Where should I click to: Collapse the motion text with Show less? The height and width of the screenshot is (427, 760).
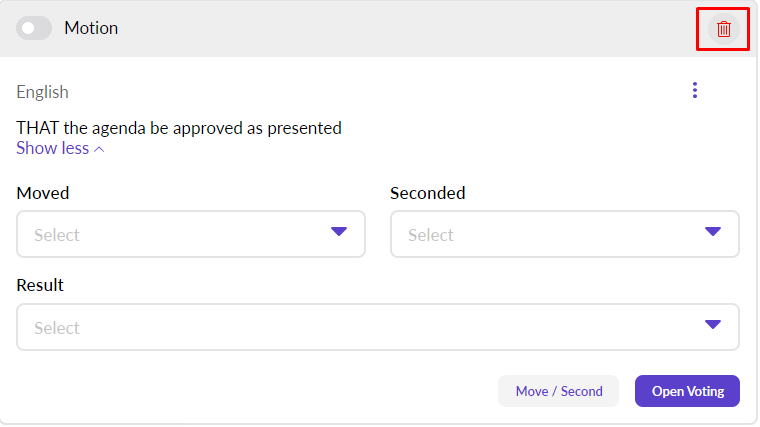point(53,148)
